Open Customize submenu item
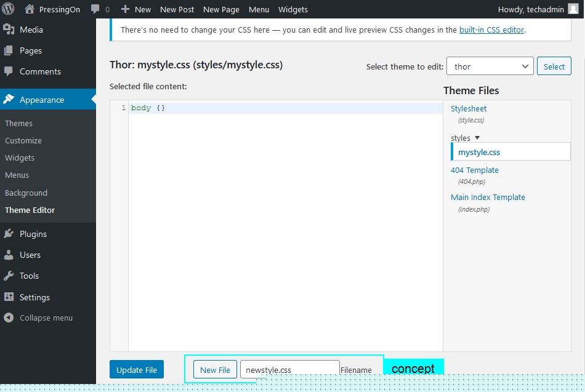The width and height of the screenshot is (585, 392). point(23,140)
